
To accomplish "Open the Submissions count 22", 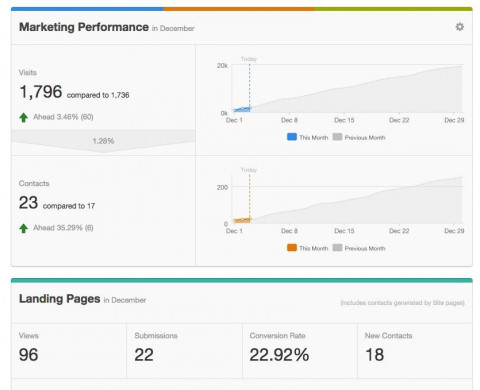I will point(144,355).
